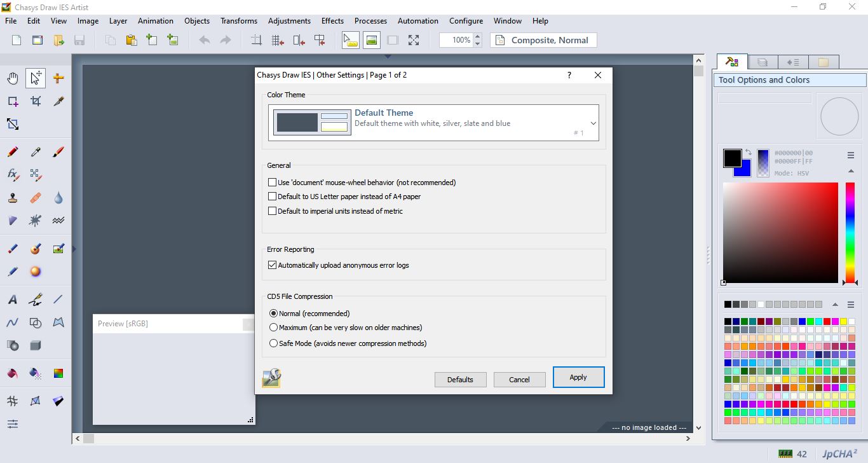Click the fit-to-screen arrows icon
The height and width of the screenshot is (463, 868).
coord(414,40)
